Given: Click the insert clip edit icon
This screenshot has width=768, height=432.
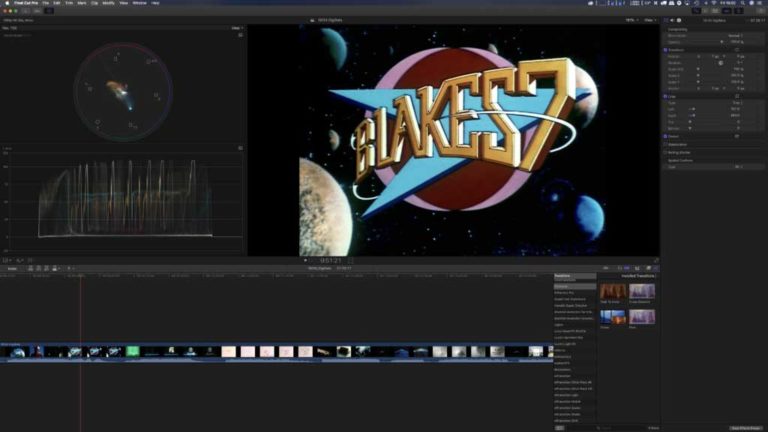Looking at the screenshot, I should [x=39, y=268].
